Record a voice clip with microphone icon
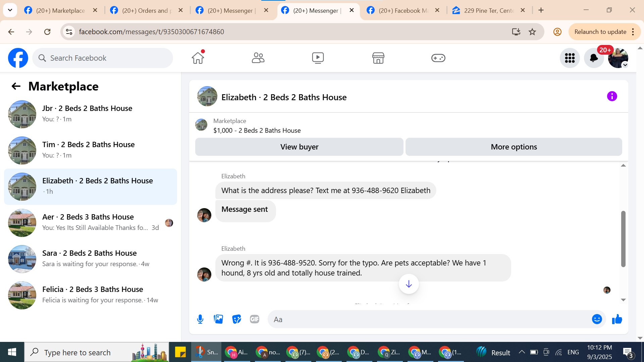 point(200,319)
